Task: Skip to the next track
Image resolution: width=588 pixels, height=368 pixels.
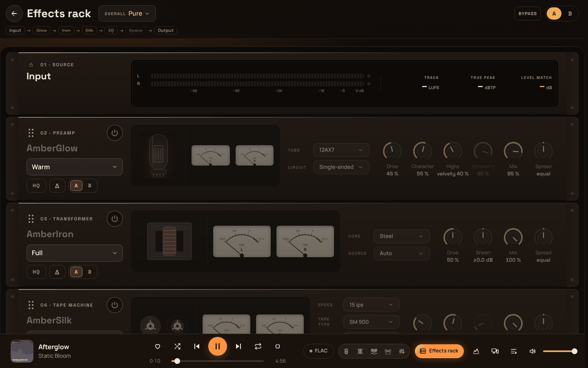Action: point(238,346)
